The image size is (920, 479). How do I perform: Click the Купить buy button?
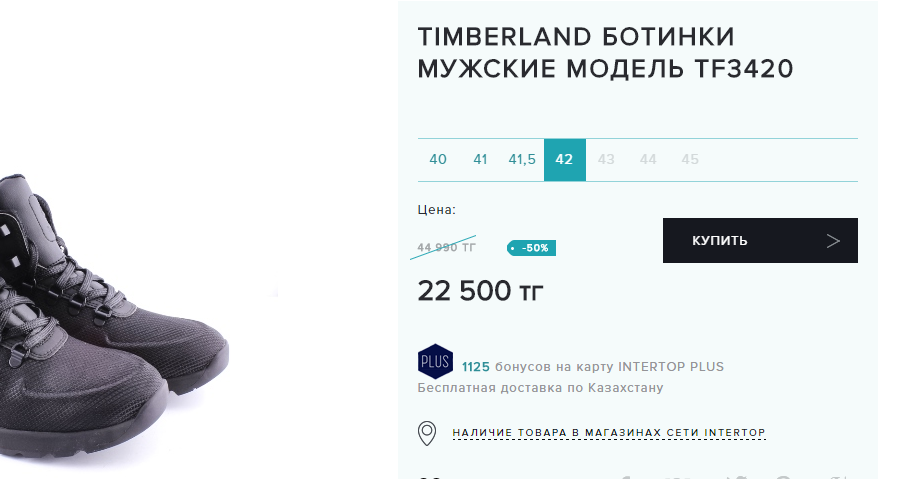760,241
